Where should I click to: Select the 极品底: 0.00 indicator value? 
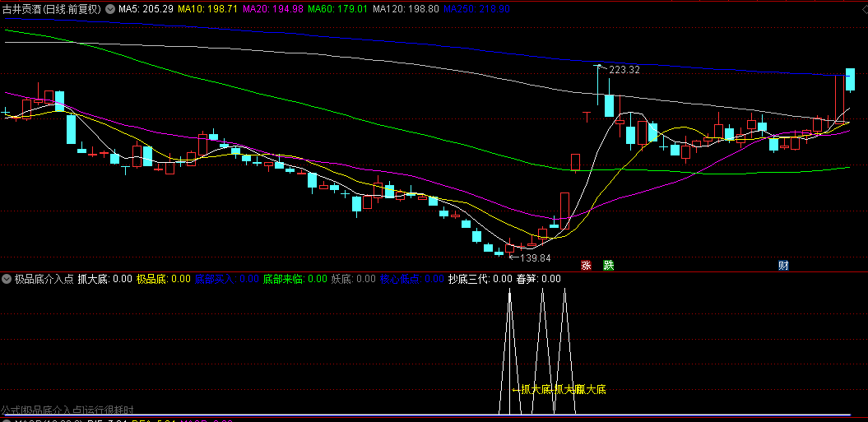coord(164,279)
